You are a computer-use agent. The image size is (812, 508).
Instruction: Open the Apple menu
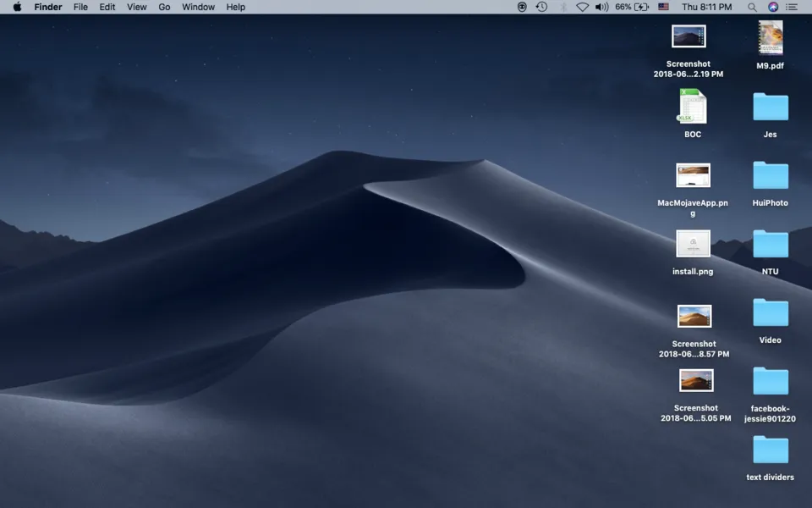(17, 7)
